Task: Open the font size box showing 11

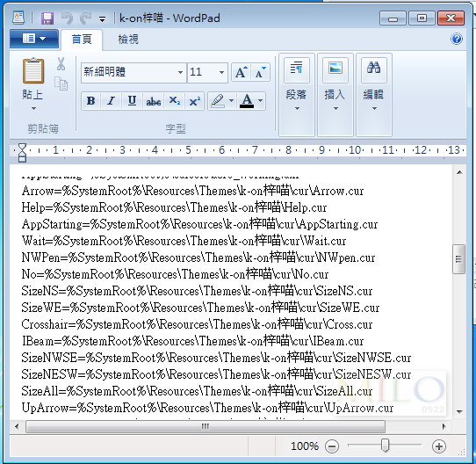Action: (207, 72)
